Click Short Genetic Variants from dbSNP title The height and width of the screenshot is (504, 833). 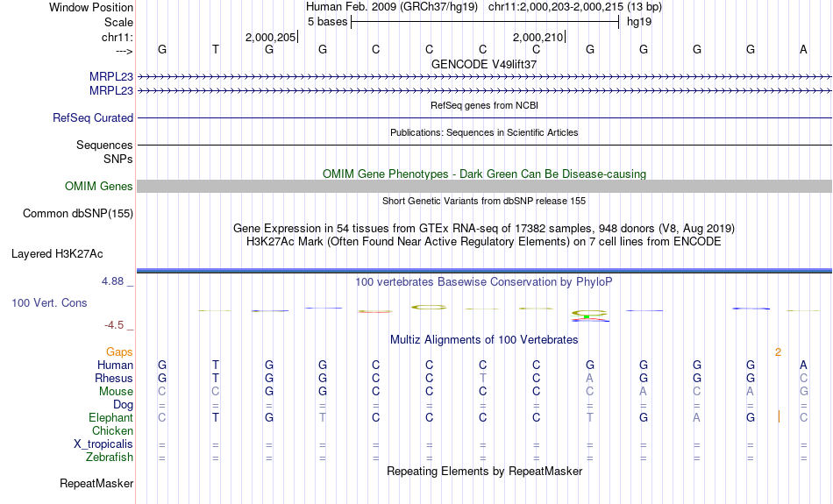484,201
